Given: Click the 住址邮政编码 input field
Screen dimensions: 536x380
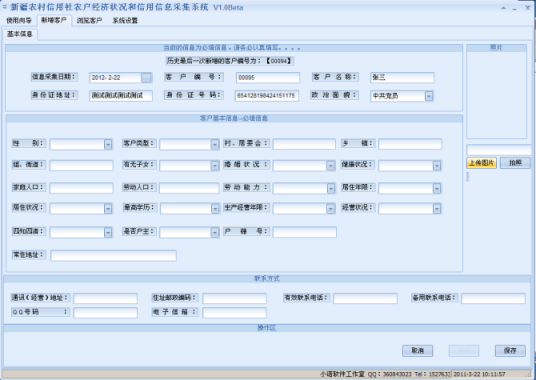Looking at the screenshot, I should 234,298.
